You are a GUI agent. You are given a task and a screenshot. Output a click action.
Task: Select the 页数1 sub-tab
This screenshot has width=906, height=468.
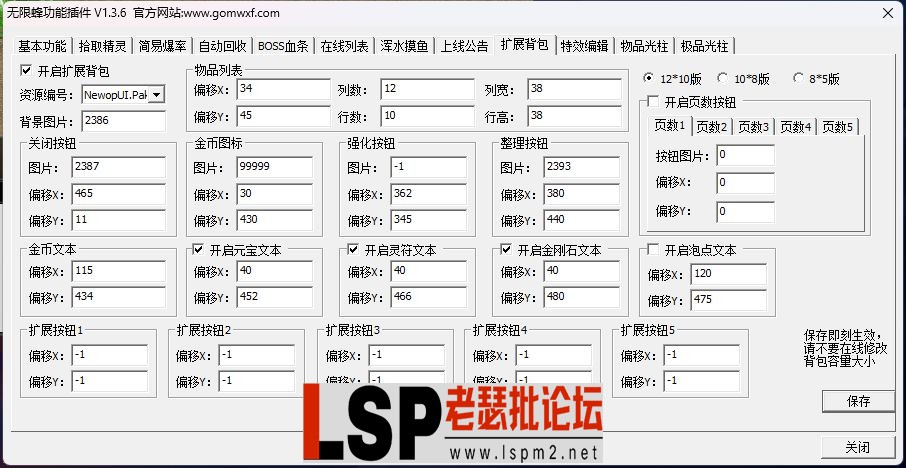point(670,125)
